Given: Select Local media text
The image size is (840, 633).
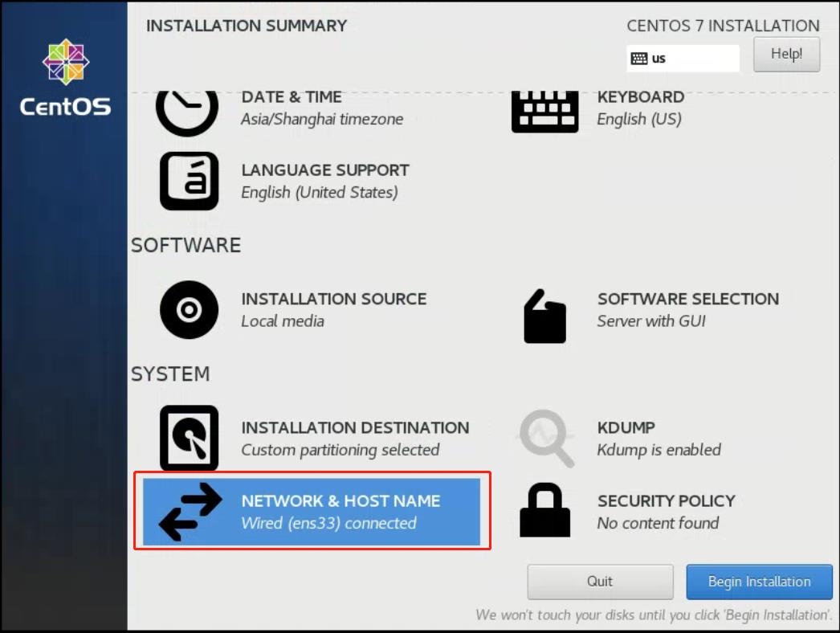Looking at the screenshot, I should tap(283, 321).
